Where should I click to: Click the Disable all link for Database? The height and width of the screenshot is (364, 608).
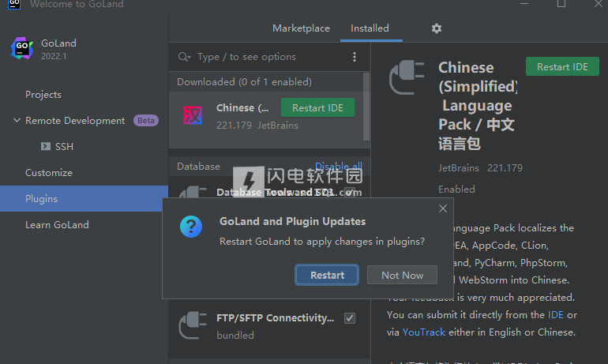click(339, 167)
